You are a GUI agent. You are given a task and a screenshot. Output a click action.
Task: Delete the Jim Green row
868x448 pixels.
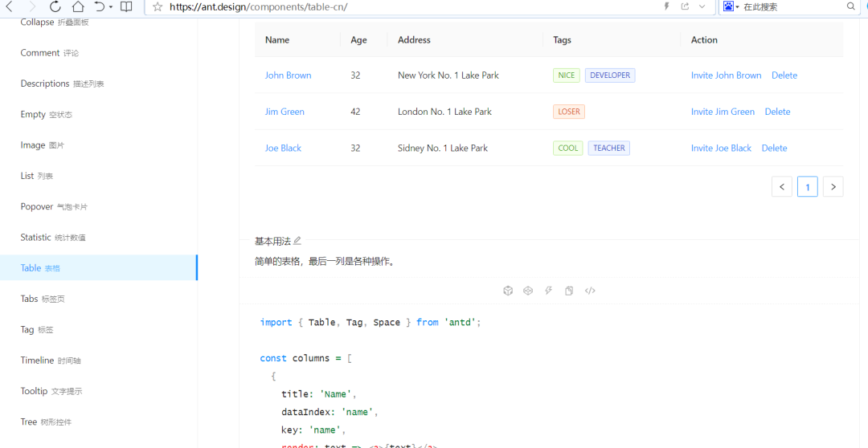tap(777, 112)
